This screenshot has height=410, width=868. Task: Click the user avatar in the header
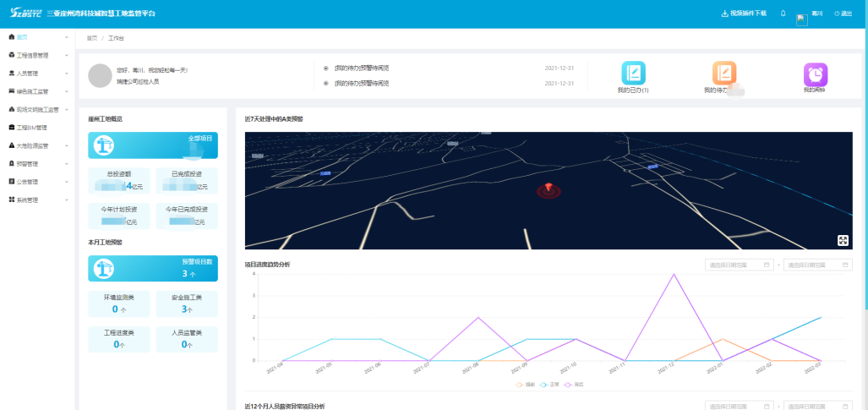coord(802,19)
